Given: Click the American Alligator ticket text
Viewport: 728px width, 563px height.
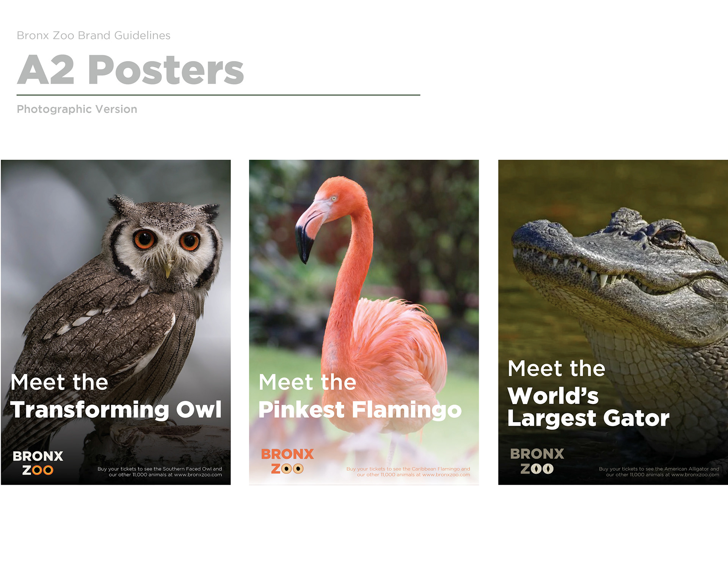Looking at the screenshot, I should coord(659,472).
